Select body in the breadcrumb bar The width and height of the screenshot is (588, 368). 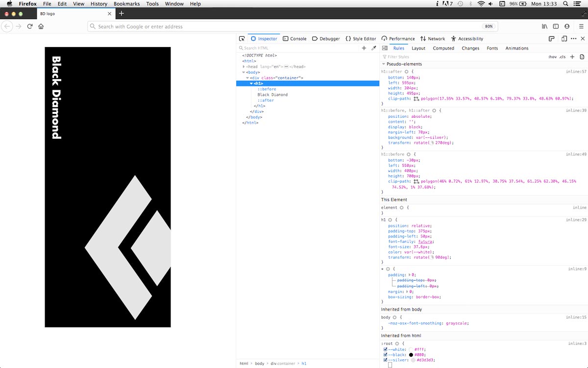(260, 364)
